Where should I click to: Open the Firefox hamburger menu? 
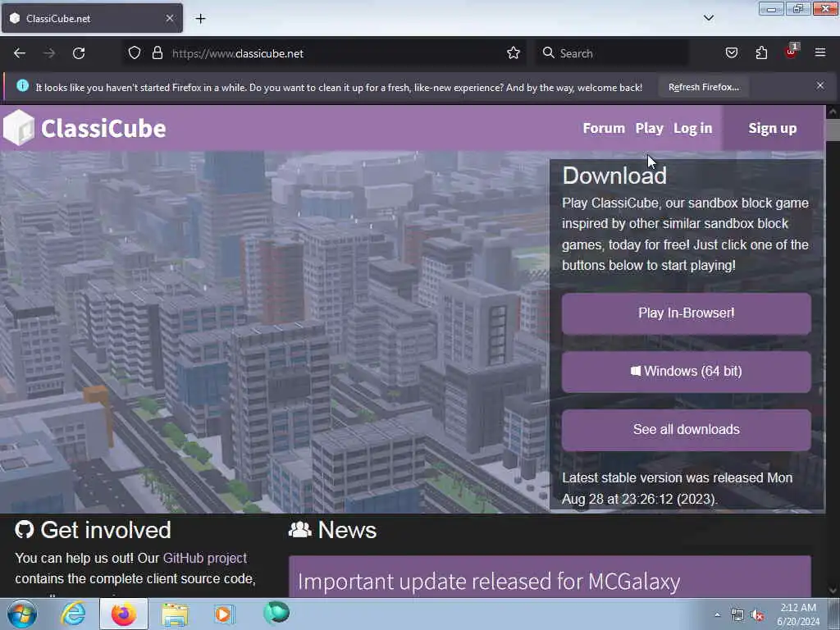point(820,53)
